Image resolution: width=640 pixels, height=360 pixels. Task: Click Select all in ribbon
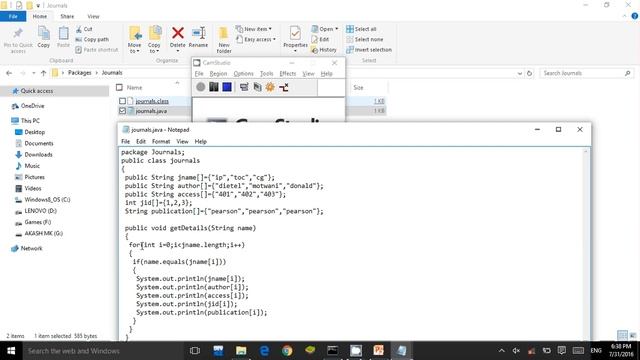click(x=361, y=29)
